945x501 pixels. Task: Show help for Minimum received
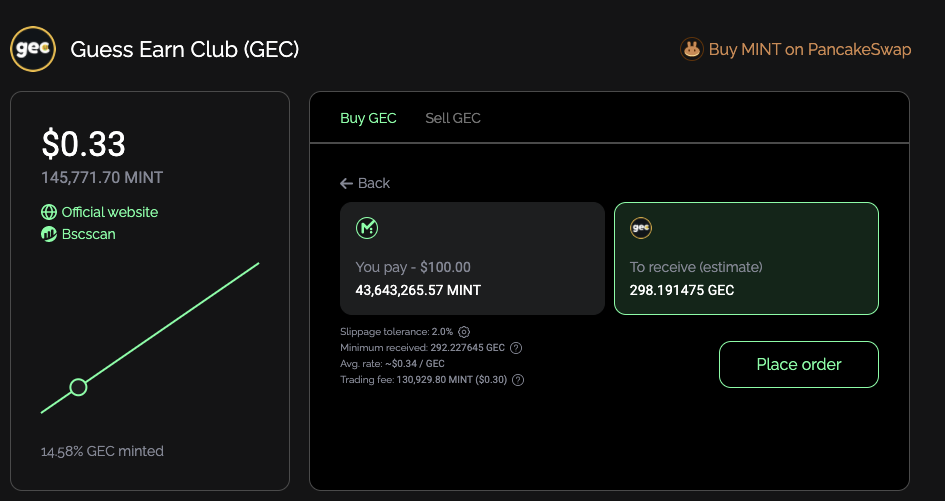[x=516, y=348]
